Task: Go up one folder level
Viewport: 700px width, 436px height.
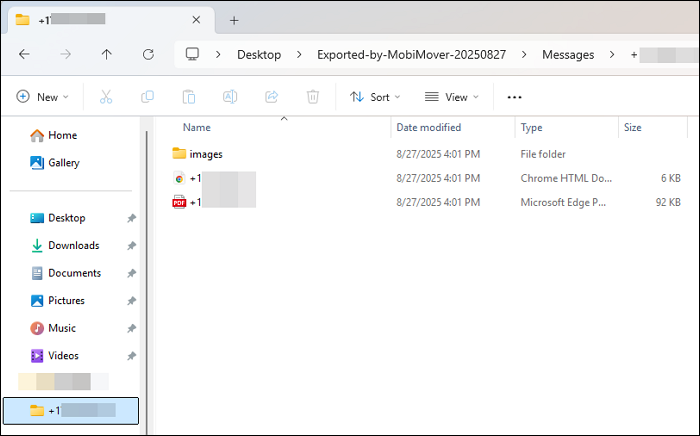Action: pos(106,54)
